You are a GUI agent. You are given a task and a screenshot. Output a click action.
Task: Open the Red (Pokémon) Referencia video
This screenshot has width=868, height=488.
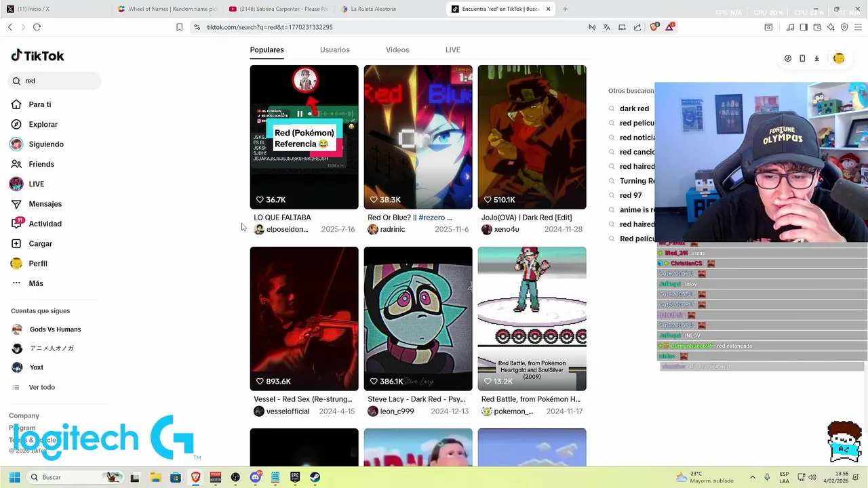304,137
